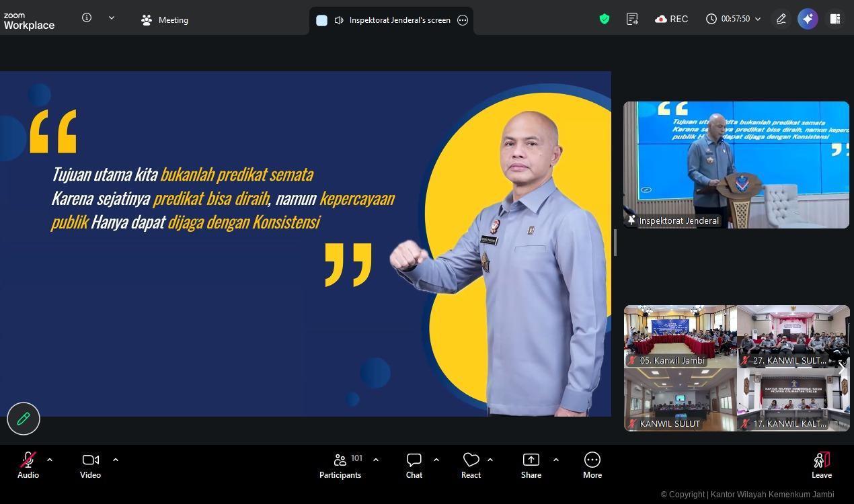The width and height of the screenshot is (854, 504).
Task: Open the meeting timer dropdown chevron
Action: coord(758,19)
